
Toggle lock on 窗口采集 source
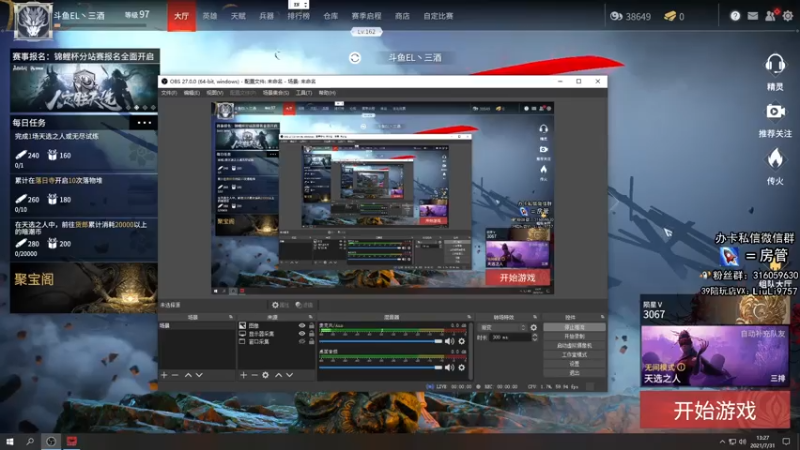pyautogui.click(x=311, y=341)
